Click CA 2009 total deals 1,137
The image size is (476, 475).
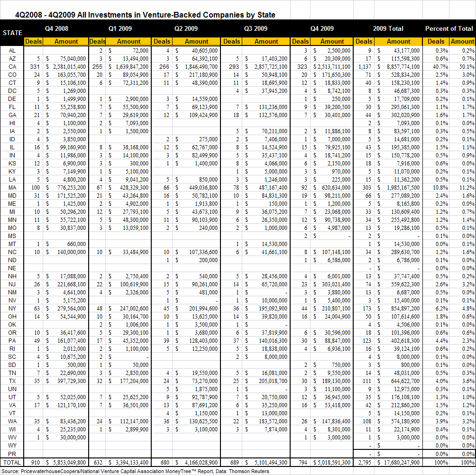[x=365, y=66]
